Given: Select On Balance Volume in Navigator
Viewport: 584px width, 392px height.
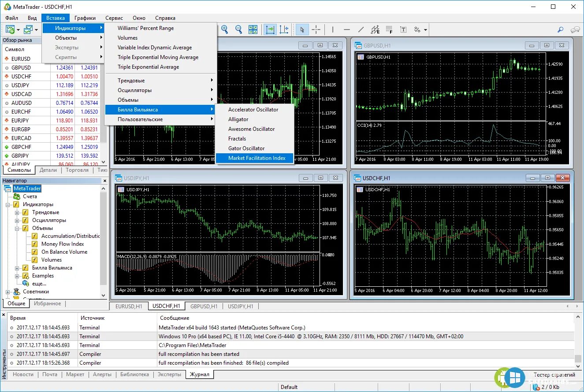Looking at the screenshot, I should pyautogui.click(x=64, y=252).
